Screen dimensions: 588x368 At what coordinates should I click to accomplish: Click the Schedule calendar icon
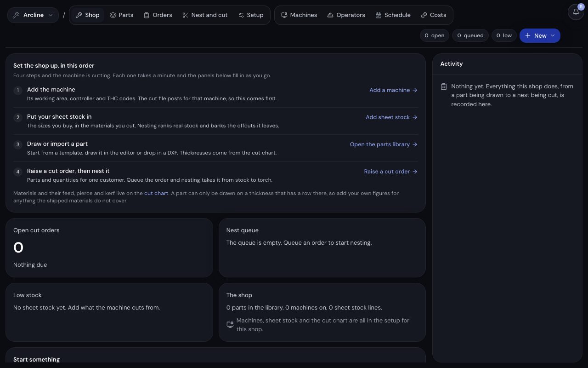click(x=379, y=15)
